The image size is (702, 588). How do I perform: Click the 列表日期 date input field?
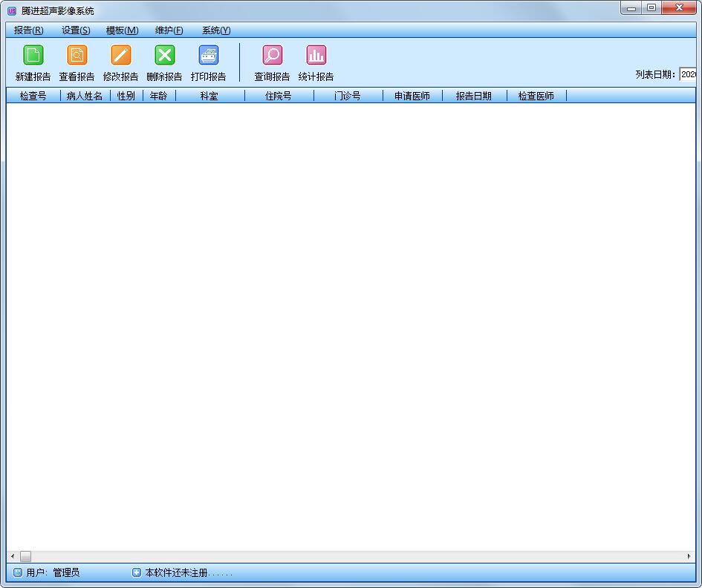(x=688, y=74)
